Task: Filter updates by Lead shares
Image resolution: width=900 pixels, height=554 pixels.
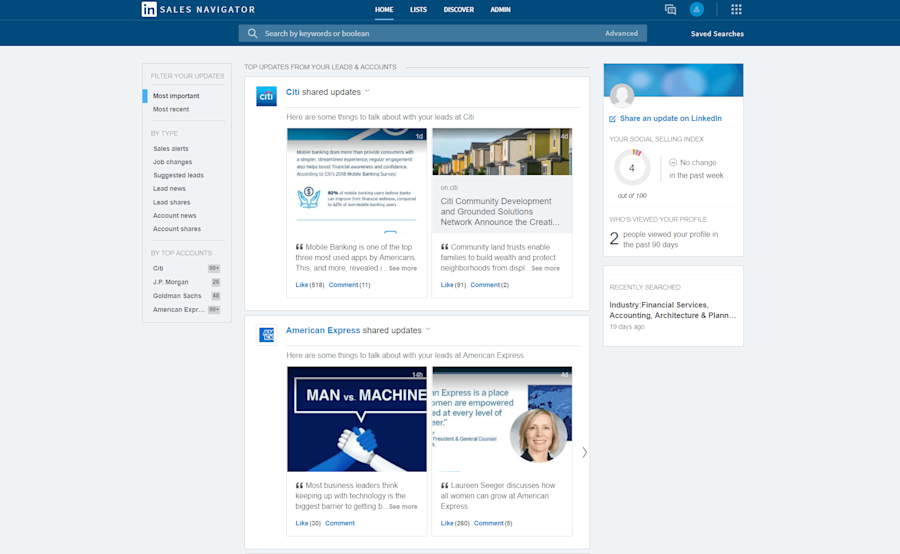Action: coord(171,202)
